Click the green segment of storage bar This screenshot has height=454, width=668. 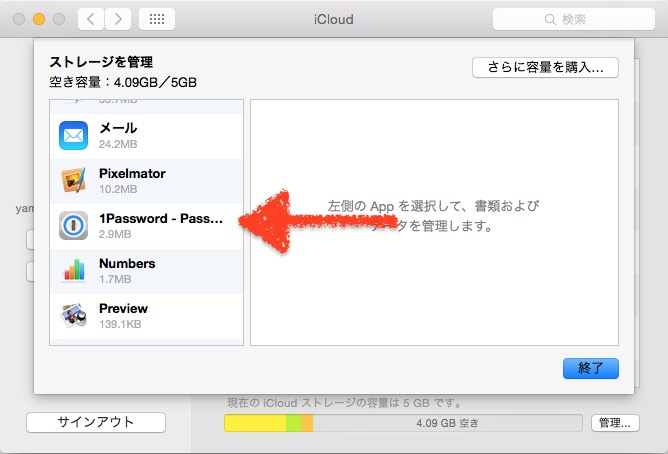coord(294,423)
